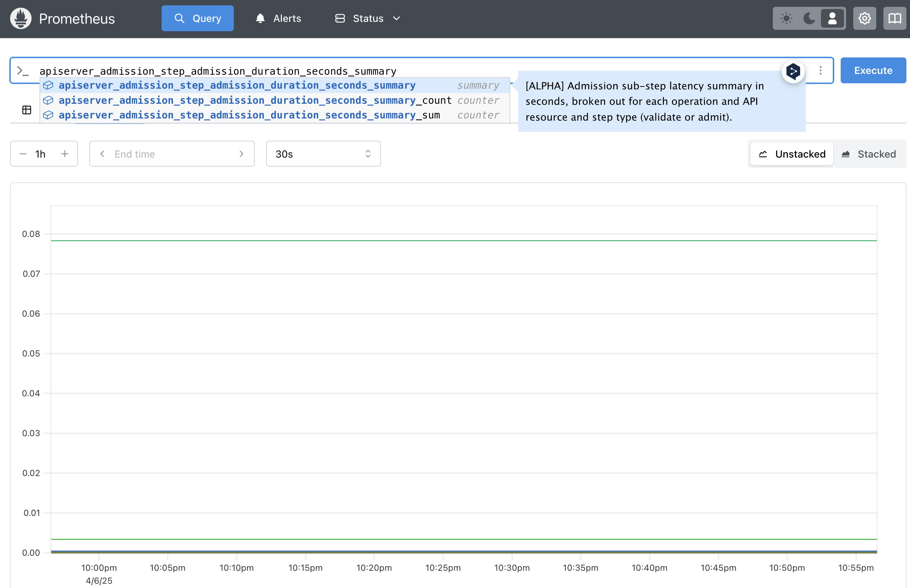Open the query options three-dot menu
The image size is (910, 588).
pos(820,71)
